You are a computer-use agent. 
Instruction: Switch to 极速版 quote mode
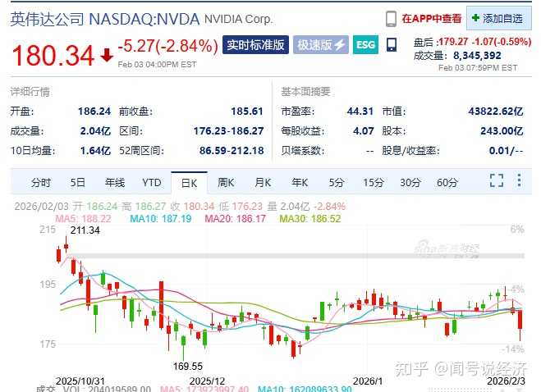[x=321, y=45]
